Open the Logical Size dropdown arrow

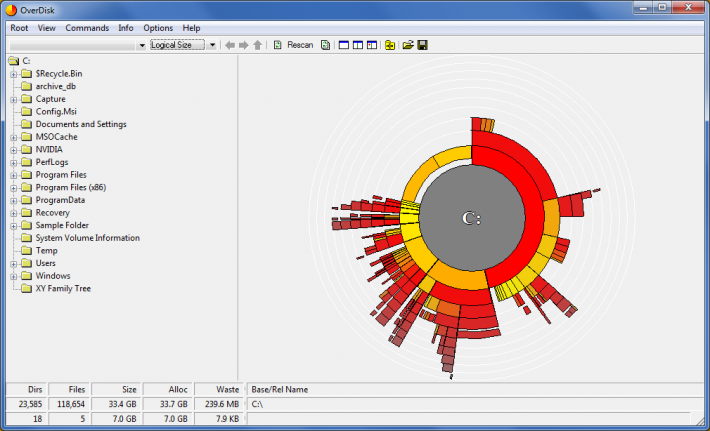(212, 45)
